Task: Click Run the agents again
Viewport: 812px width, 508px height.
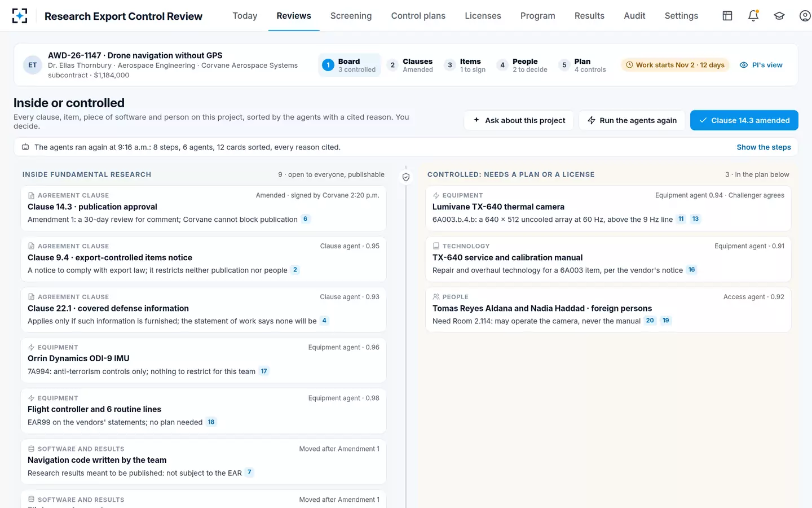Action: (x=632, y=120)
